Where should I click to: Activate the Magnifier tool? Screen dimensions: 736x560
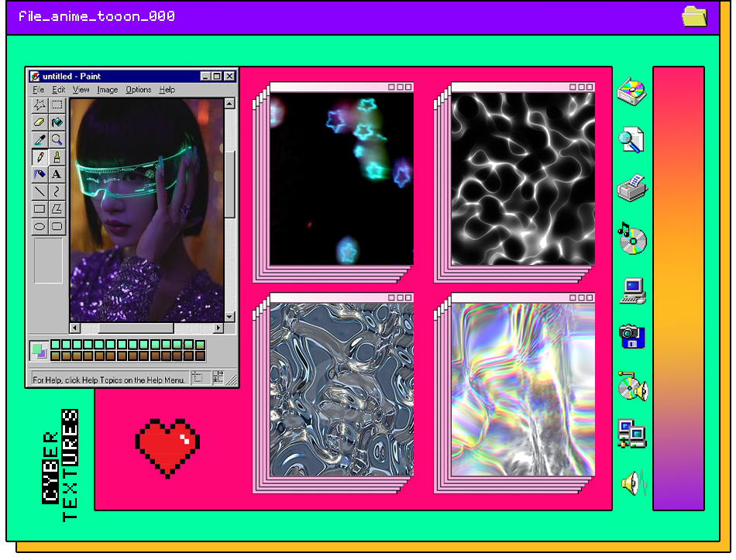(57, 140)
